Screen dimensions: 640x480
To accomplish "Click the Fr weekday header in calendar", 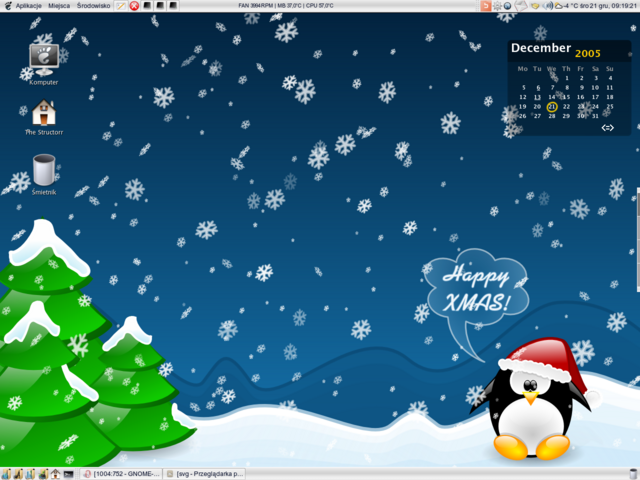I will (580, 69).
